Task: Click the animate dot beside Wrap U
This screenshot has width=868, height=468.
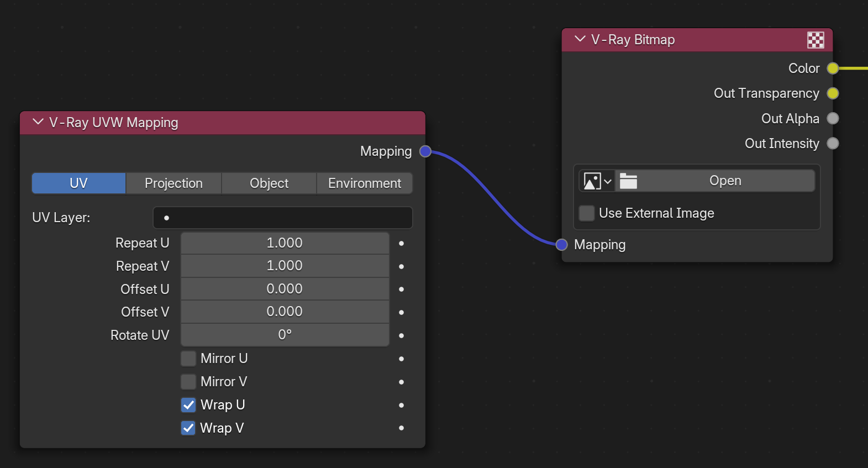Action: coord(401,405)
